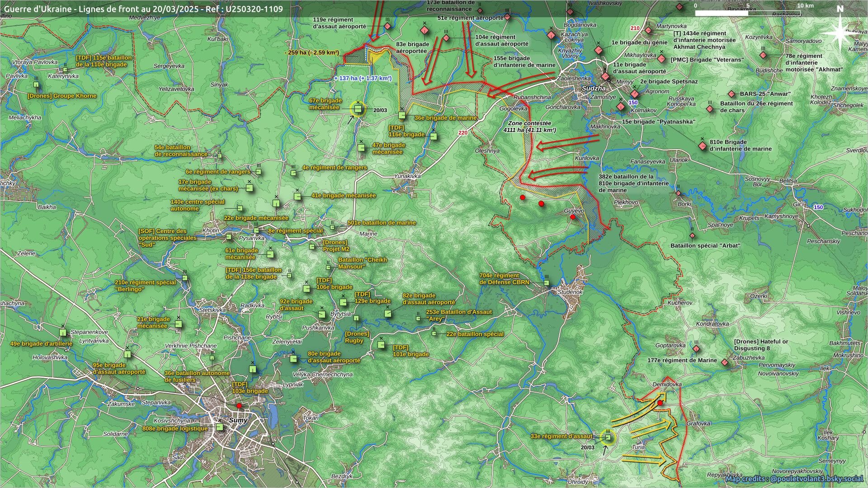The height and width of the screenshot is (488, 868).
Task: Click the highlighted 67e brigade mécanisée unit marker
Action: coord(358,109)
